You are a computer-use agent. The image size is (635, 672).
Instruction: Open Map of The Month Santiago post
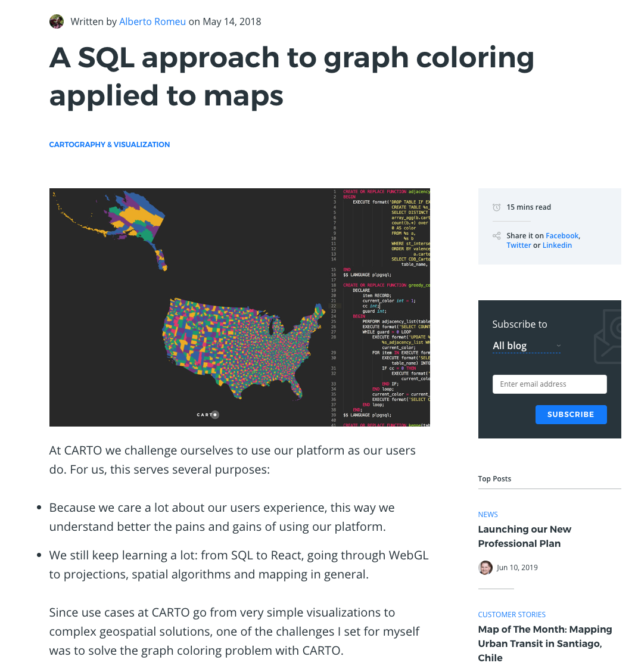point(545,643)
